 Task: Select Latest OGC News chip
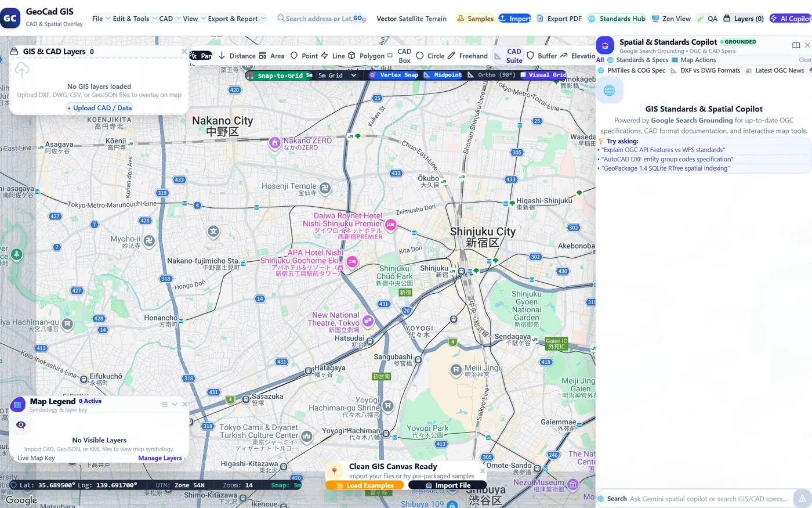775,70
